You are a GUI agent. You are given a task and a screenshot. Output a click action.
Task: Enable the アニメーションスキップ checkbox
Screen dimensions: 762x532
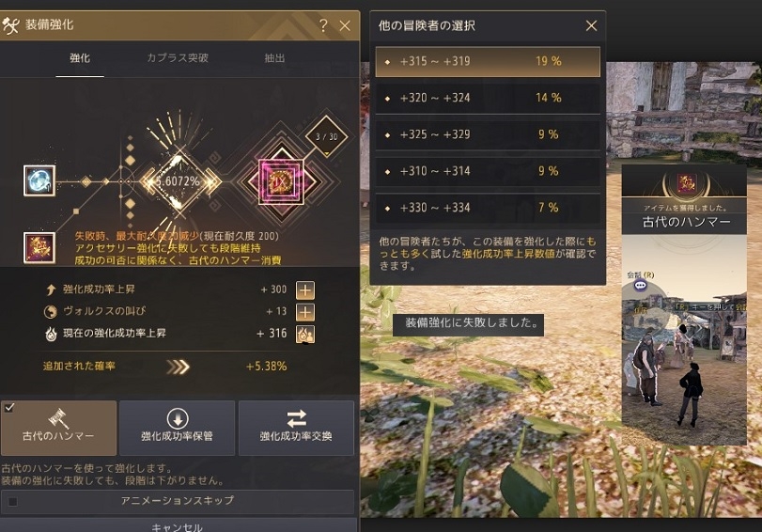(x=13, y=501)
